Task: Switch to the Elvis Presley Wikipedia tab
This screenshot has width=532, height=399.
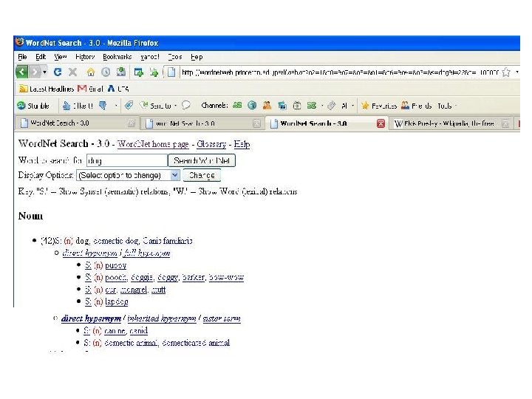Action: point(451,123)
